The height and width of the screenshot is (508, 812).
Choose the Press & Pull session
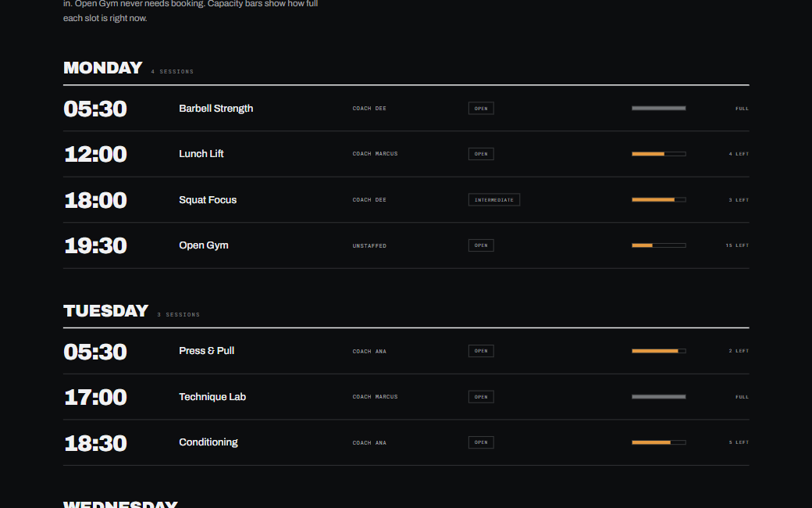(207, 351)
